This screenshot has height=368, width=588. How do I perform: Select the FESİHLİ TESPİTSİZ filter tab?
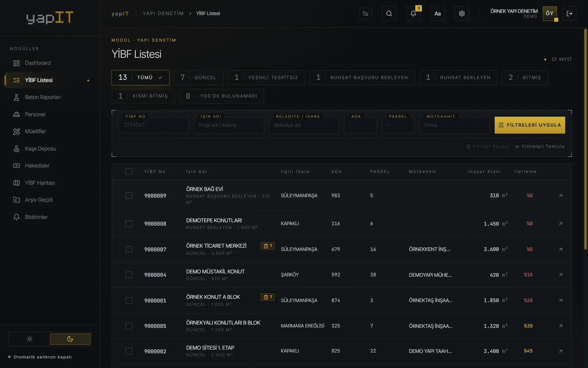[x=266, y=78]
